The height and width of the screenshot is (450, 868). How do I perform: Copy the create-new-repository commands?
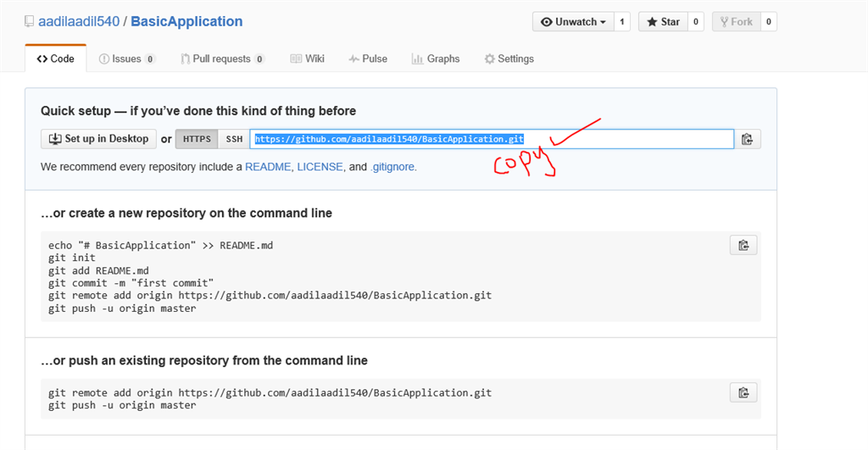tap(743, 245)
